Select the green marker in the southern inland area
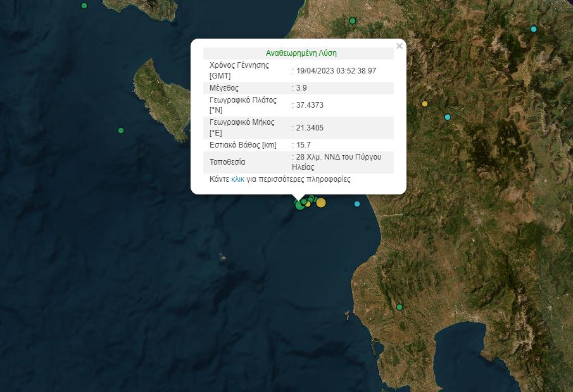This screenshot has width=573, height=392. pos(400,307)
